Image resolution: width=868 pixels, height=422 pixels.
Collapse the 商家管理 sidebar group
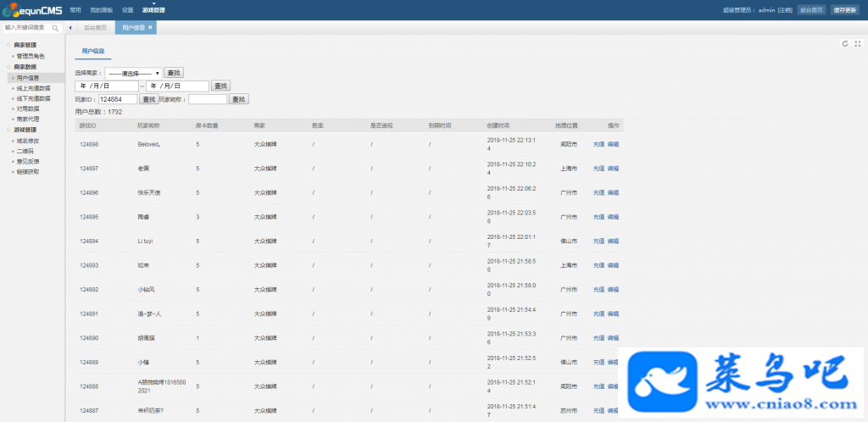click(x=8, y=46)
